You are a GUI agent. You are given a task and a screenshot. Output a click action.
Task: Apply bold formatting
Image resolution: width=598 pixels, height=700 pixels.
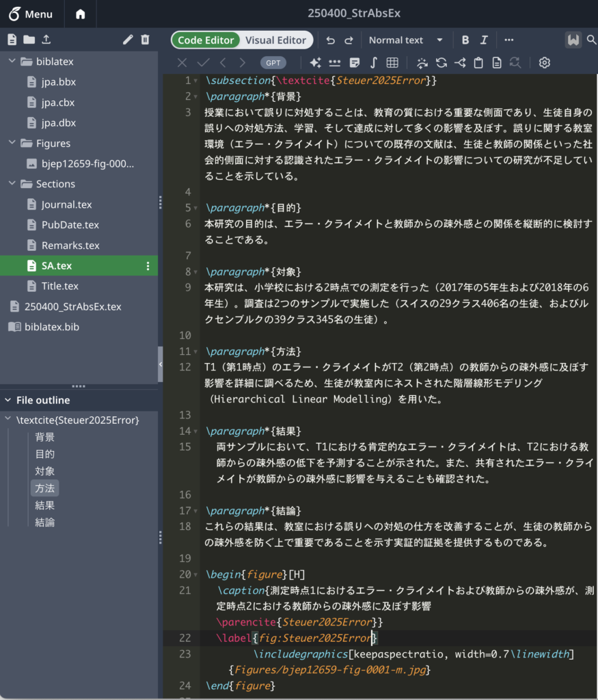pos(465,40)
